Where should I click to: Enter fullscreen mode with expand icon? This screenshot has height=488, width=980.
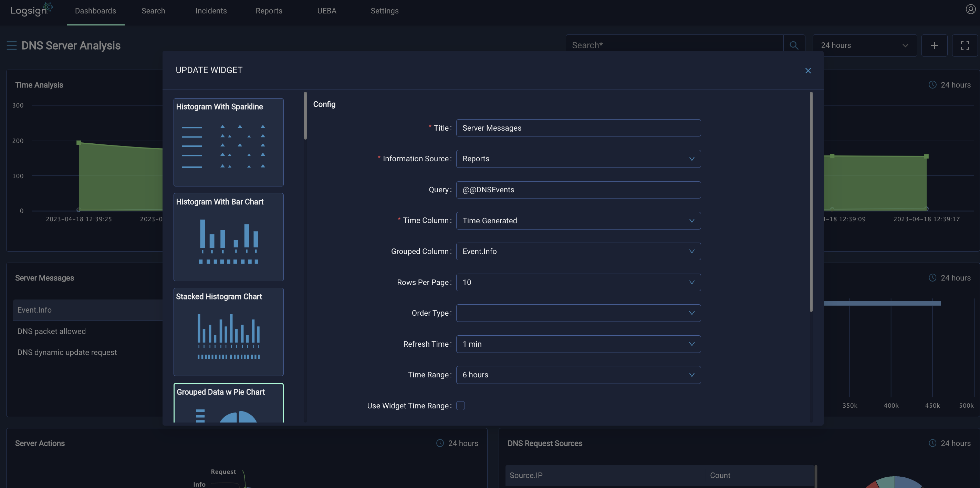point(965,46)
